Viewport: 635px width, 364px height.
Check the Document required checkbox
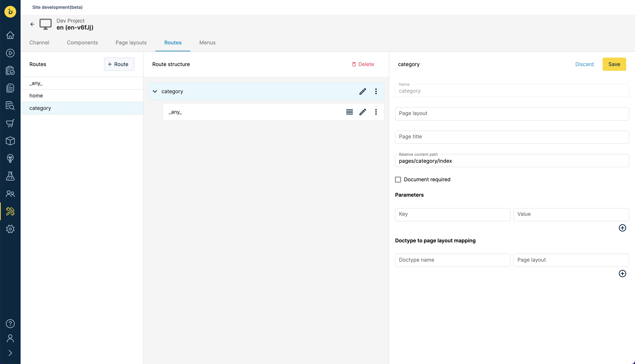point(398,179)
